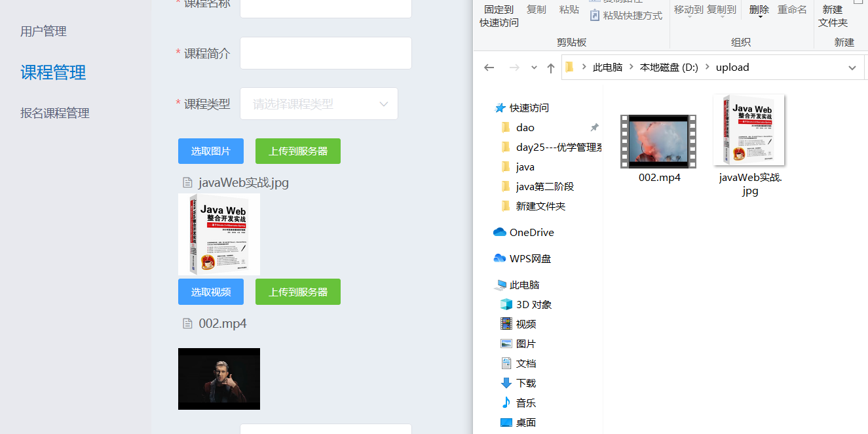Screen dimensions: 868x434
Task: Click 固定到快速访问 in Explorer ribbon
Action: tap(499, 16)
